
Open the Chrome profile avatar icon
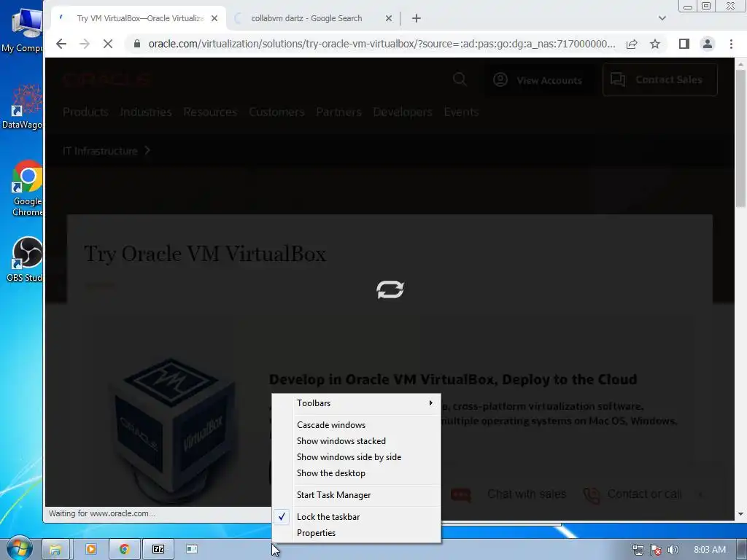tap(708, 44)
